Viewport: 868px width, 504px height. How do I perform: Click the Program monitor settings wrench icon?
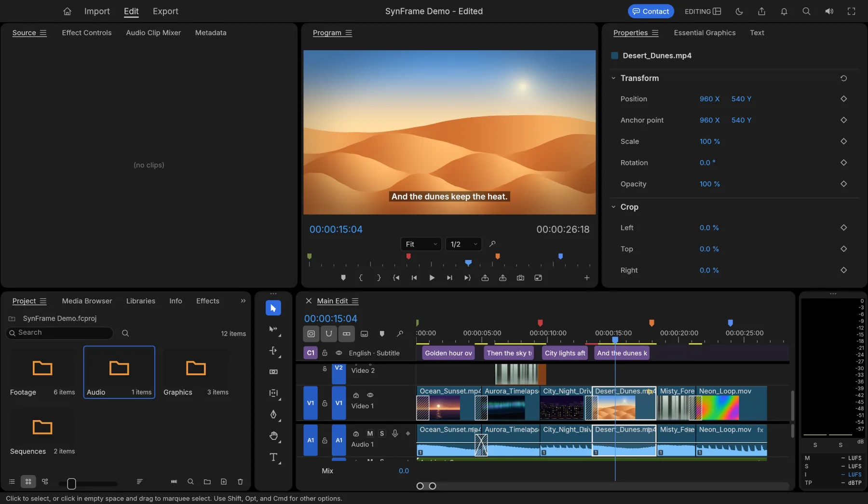pos(492,244)
